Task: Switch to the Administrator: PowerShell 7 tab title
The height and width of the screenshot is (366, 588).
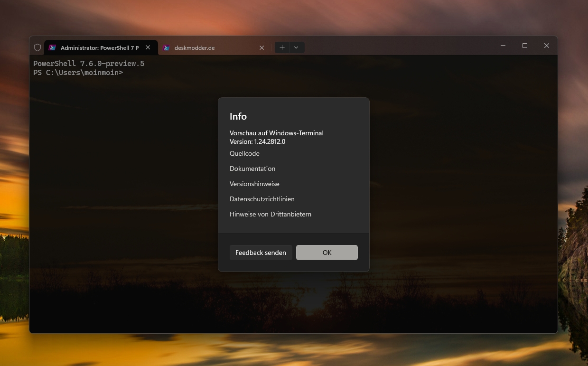Action: point(100,47)
